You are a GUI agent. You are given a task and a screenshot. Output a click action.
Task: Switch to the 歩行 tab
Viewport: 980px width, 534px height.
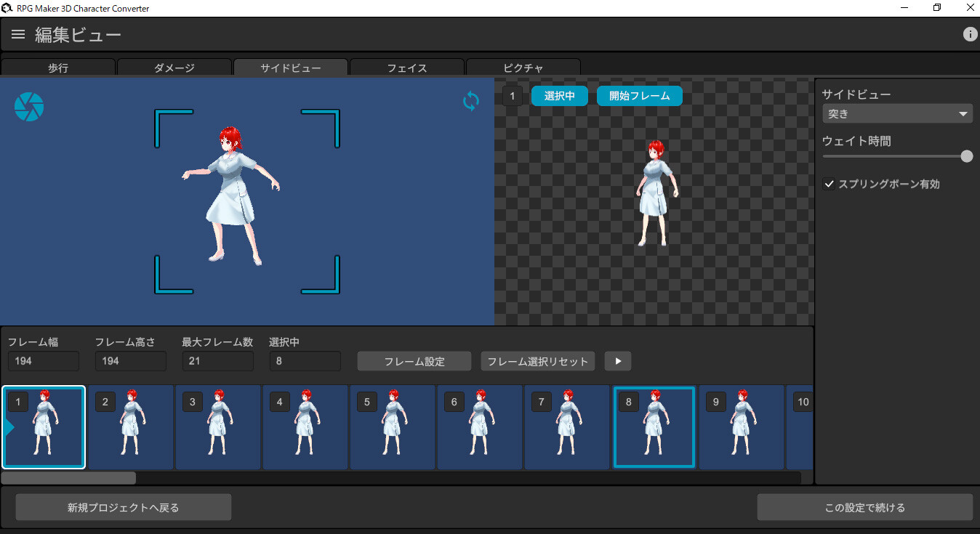(x=58, y=68)
